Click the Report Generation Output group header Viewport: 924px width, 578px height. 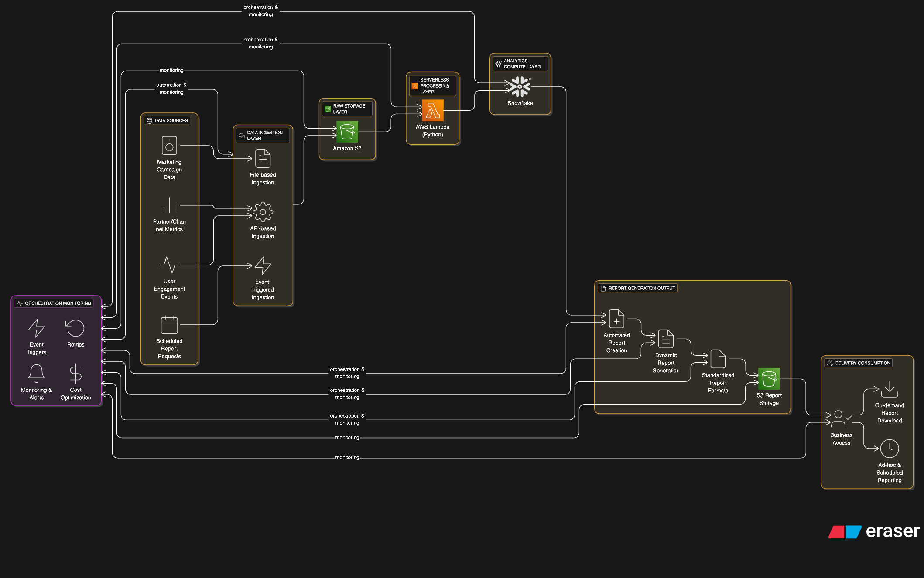pyautogui.click(x=637, y=288)
